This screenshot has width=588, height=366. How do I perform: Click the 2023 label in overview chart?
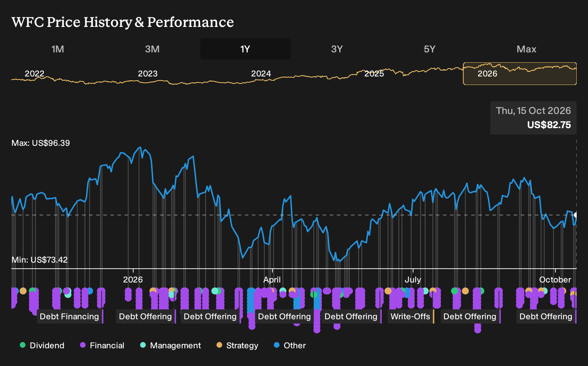(148, 74)
